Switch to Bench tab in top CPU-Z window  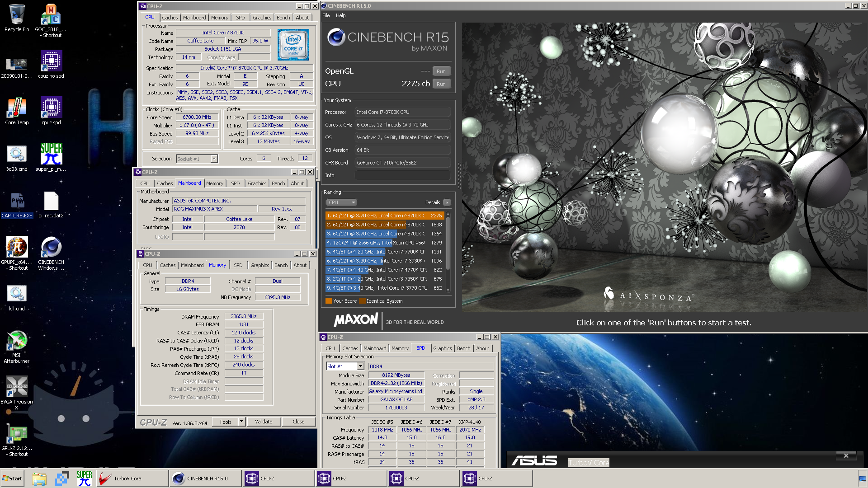[x=283, y=18]
